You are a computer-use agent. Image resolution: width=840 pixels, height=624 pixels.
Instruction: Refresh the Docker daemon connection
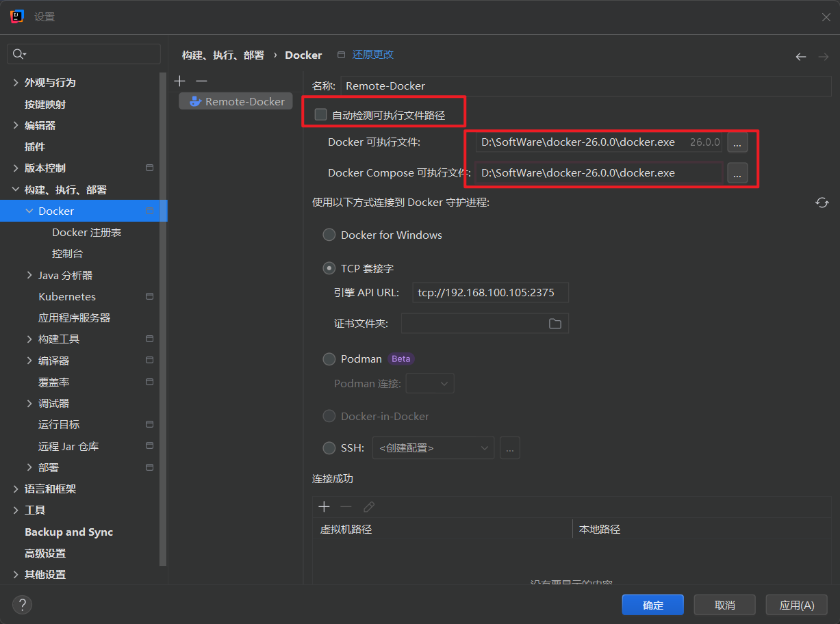pyautogui.click(x=822, y=203)
